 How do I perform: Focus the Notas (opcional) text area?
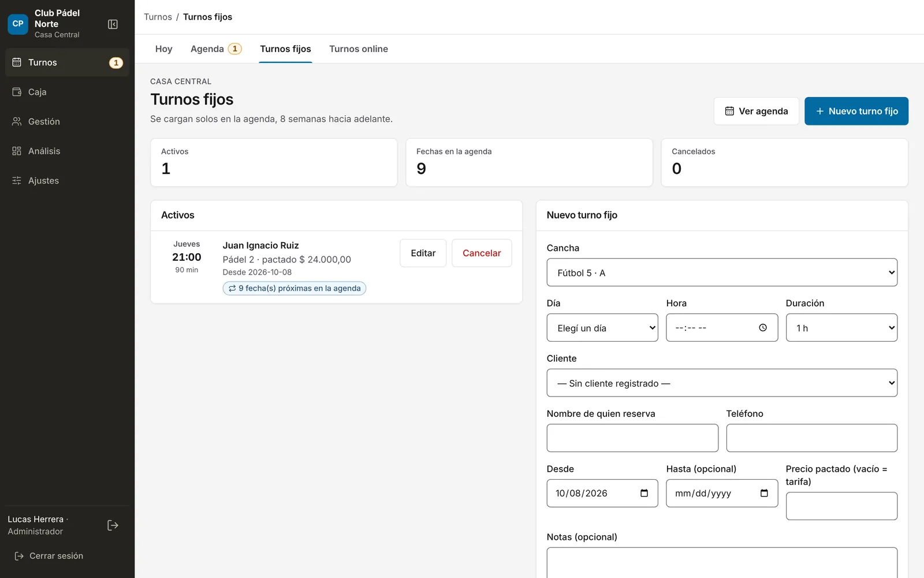(722, 562)
